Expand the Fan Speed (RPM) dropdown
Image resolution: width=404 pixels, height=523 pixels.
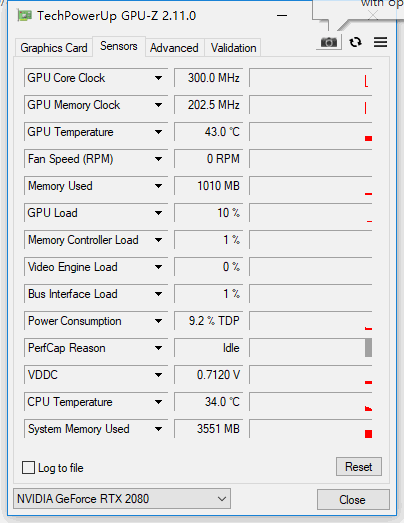158,159
